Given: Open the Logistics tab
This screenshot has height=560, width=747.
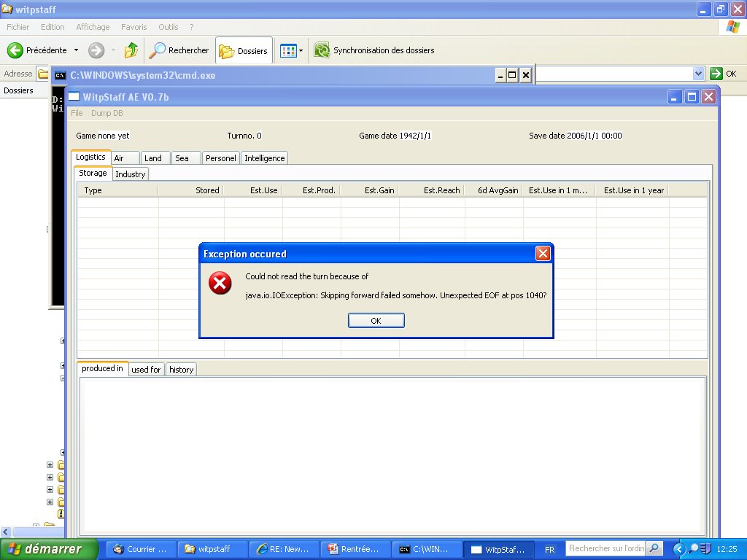Looking at the screenshot, I should tap(90, 157).
